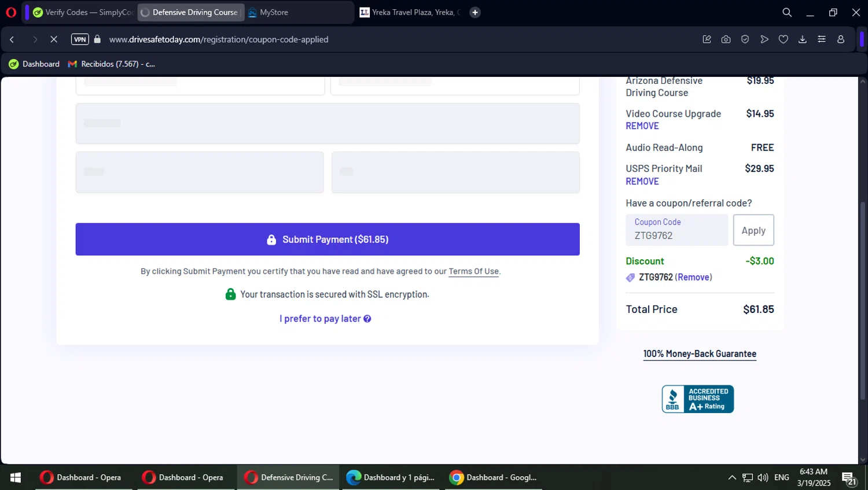Click the player arrow icon in toolbar
This screenshot has width=868, height=490.
click(x=764, y=39)
